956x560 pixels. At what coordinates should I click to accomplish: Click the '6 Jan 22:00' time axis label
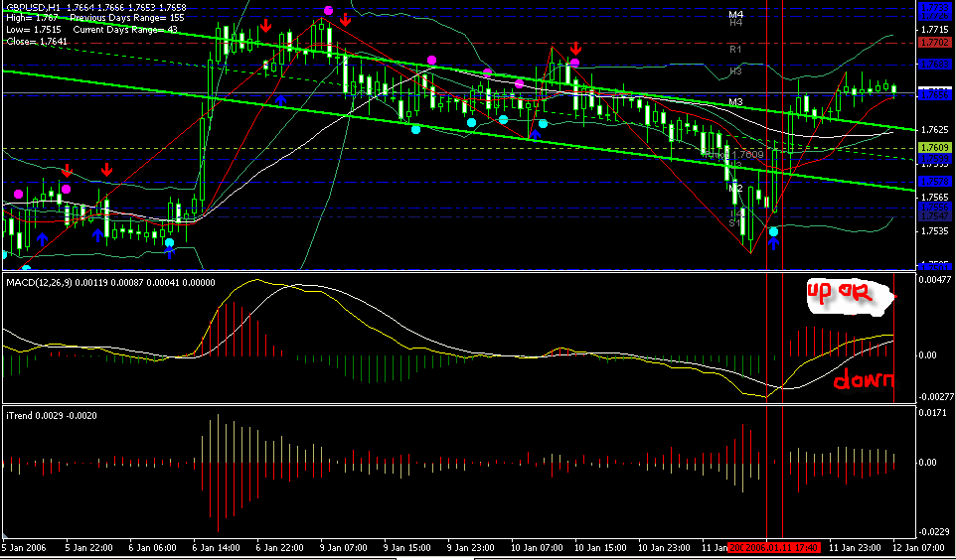pyautogui.click(x=281, y=547)
